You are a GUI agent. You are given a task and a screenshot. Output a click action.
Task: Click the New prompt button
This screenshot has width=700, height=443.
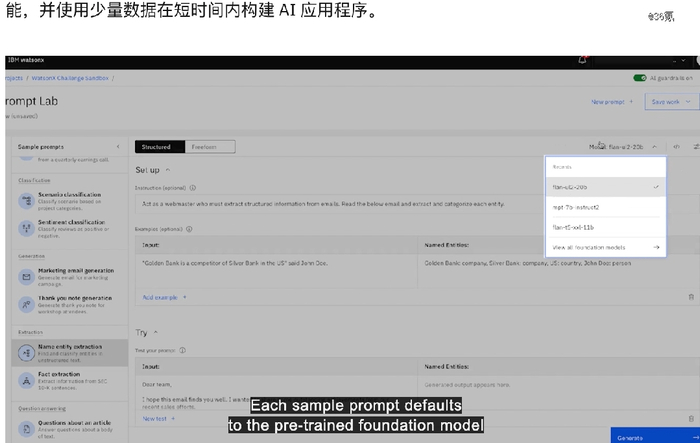tap(611, 101)
